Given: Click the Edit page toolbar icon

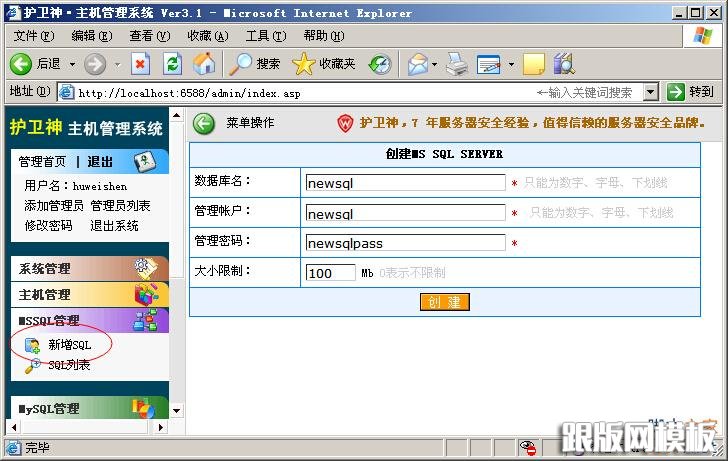Looking at the screenshot, I should 489,64.
